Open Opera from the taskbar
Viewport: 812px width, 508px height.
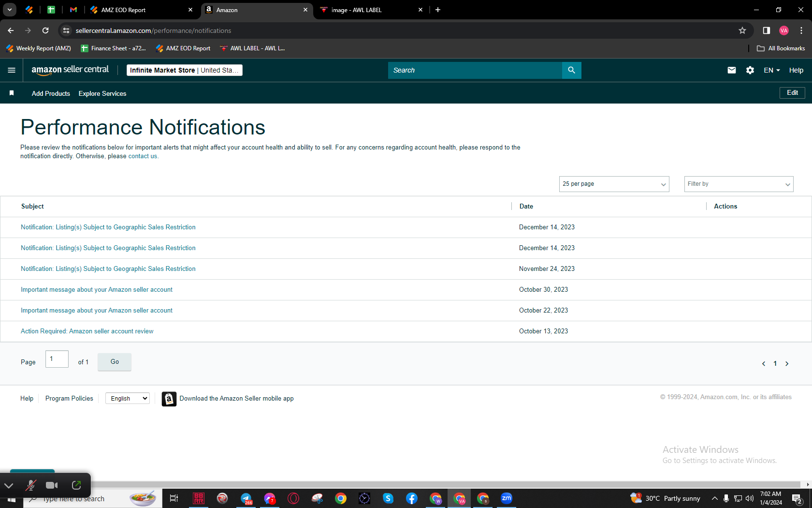click(293, 498)
